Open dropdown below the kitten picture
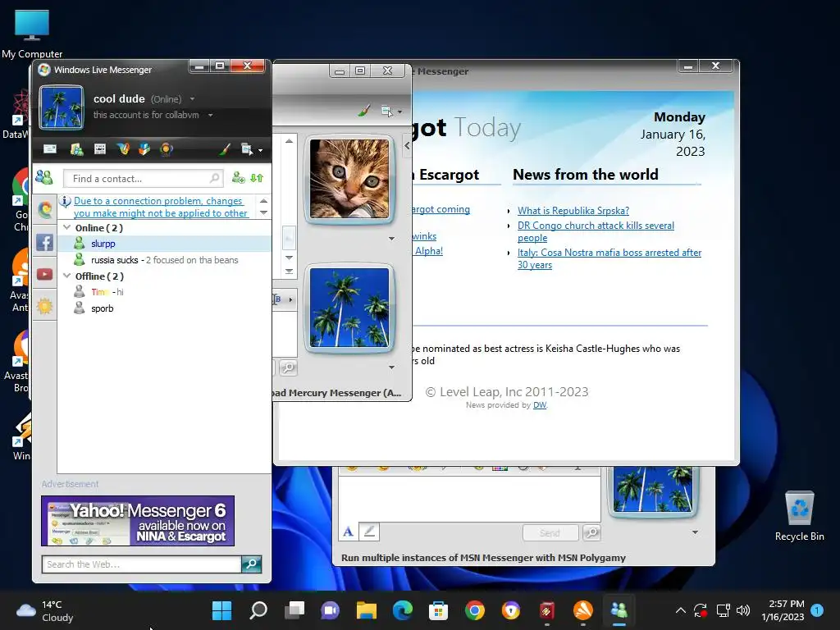Viewport: 840px width, 630px height. pos(391,239)
